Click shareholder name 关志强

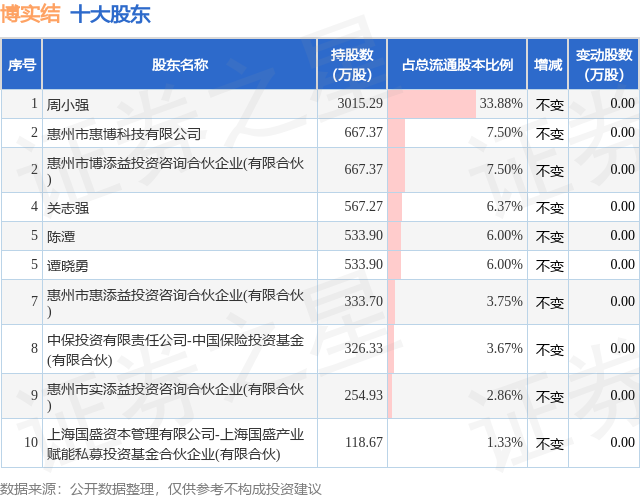tap(68, 208)
